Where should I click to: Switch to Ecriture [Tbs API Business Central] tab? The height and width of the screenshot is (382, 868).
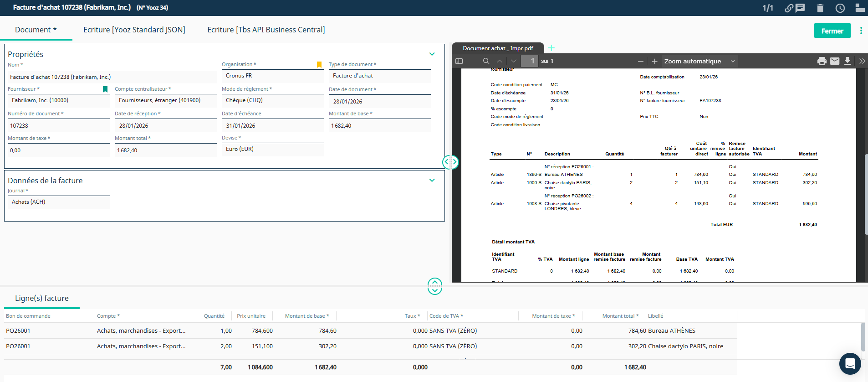pyautogui.click(x=266, y=30)
